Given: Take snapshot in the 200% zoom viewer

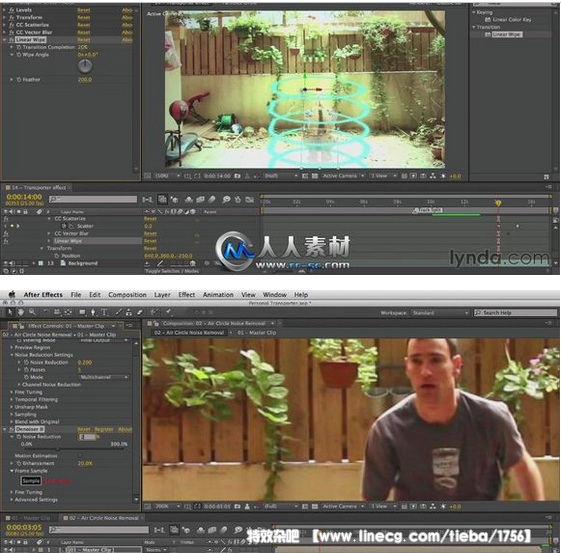Looking at the screenshot, I should click(237, 506).
